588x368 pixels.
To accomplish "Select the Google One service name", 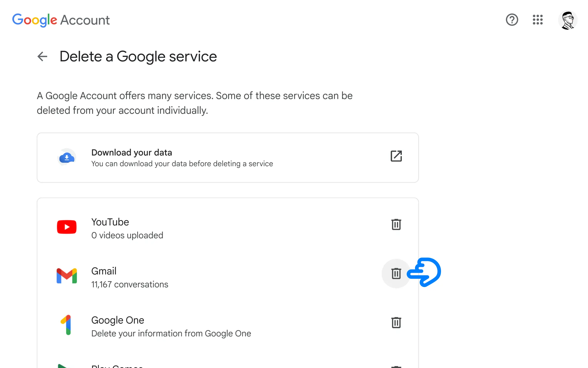I will pos(118,320).
